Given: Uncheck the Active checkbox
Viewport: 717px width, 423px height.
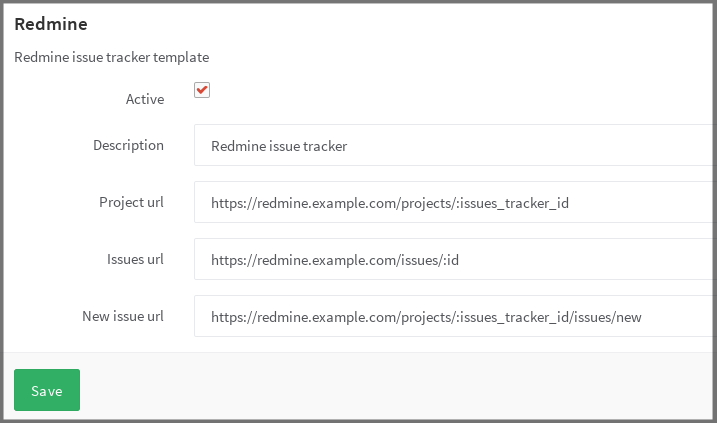Looking at the screenshot, I should point(202,91).
